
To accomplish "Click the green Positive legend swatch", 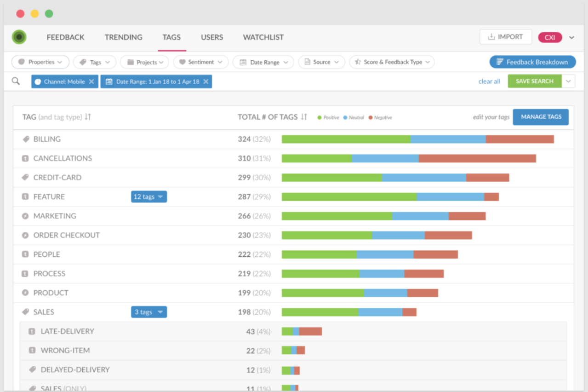I will click(x=320, y=117).
